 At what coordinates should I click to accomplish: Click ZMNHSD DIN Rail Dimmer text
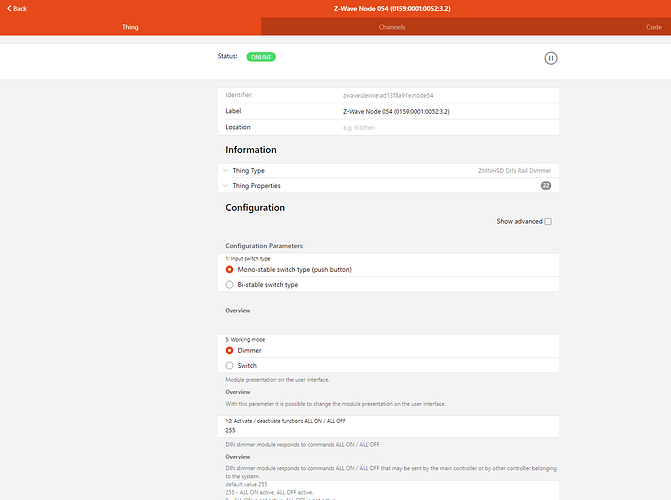(x=514, y=170)
